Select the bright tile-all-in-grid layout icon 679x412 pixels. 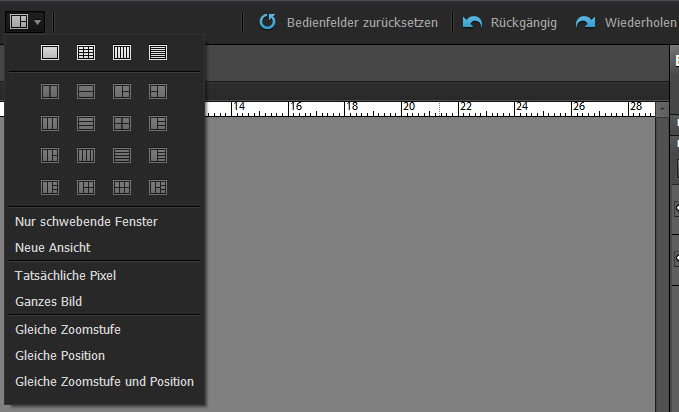[x=86, y=53]
